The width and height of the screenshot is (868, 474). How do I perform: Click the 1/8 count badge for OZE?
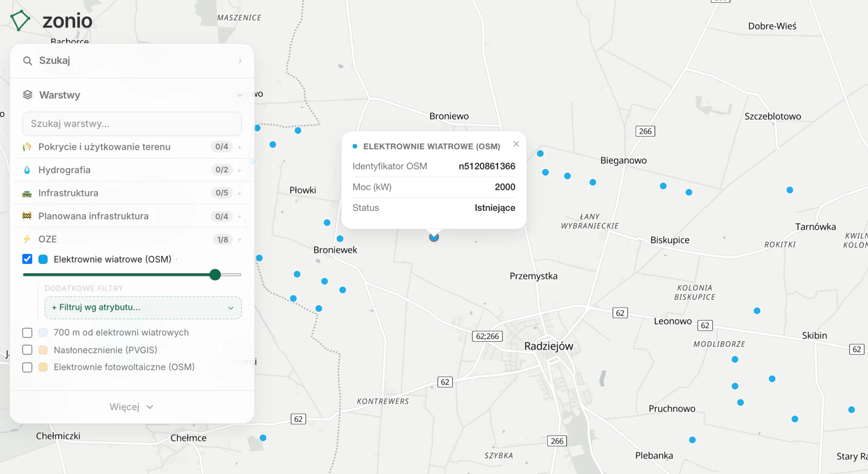(x=222, y=239)
